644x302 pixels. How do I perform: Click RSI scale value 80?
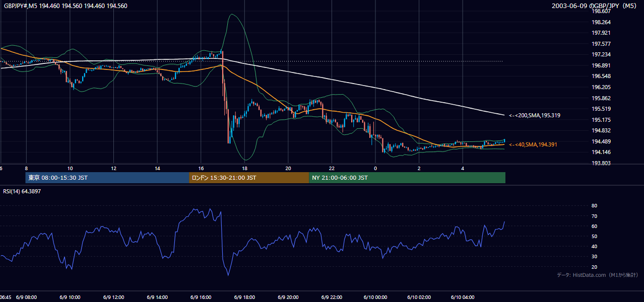[594, 206]
